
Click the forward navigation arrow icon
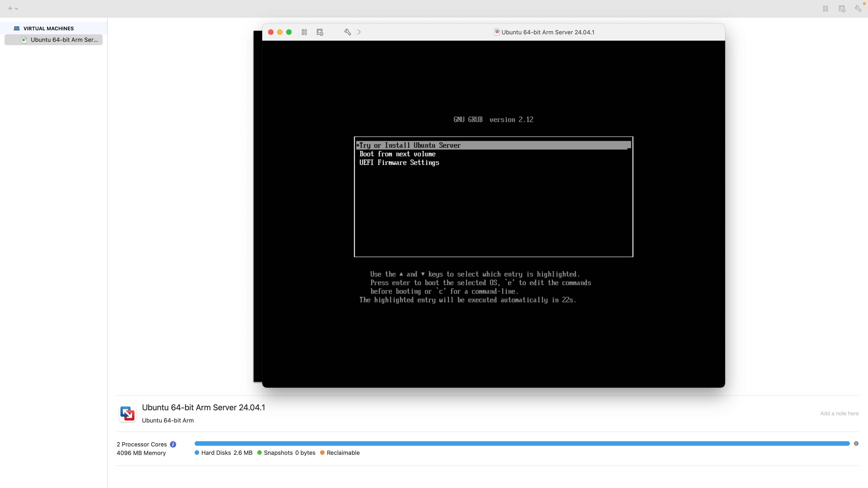(x=359, y=32)
